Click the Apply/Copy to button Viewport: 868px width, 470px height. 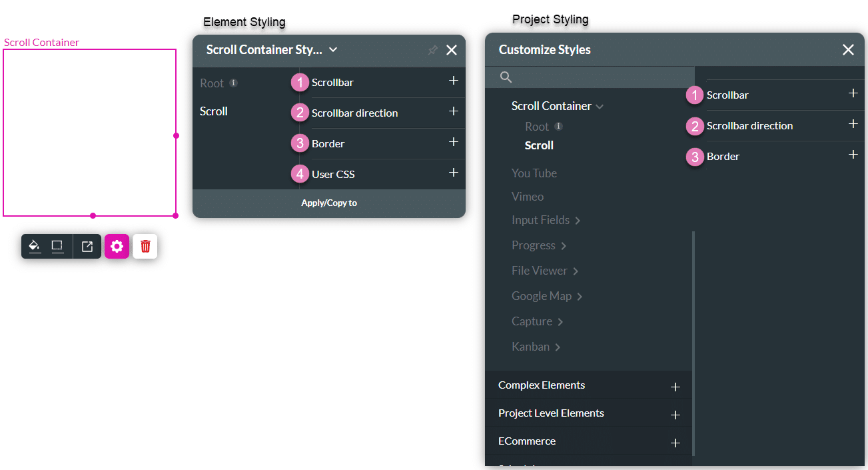[x=328, y=203]
